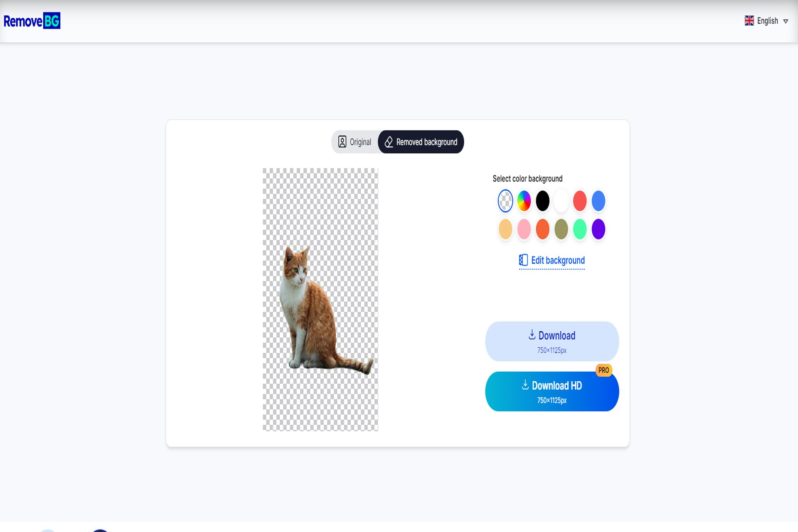Open the English language selector
Image resolution: width=798 pixels, height=532 pixels.
click(x=766, y=21)
